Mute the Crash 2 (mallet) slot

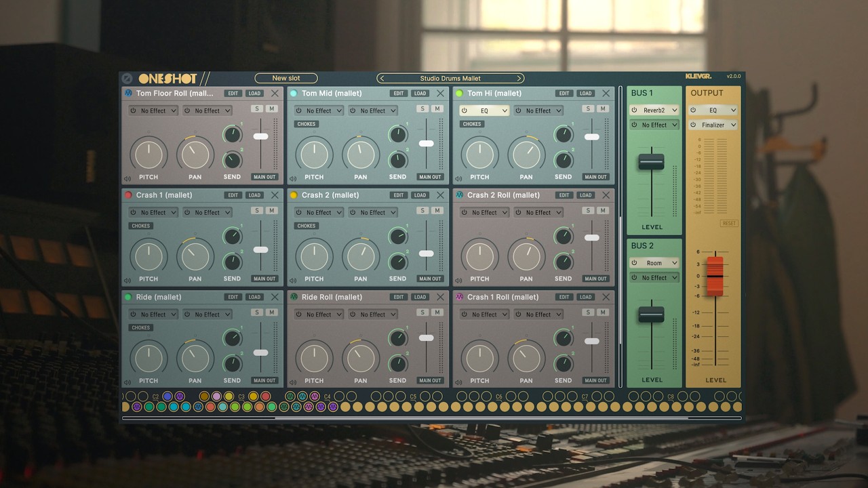[437, 211]
